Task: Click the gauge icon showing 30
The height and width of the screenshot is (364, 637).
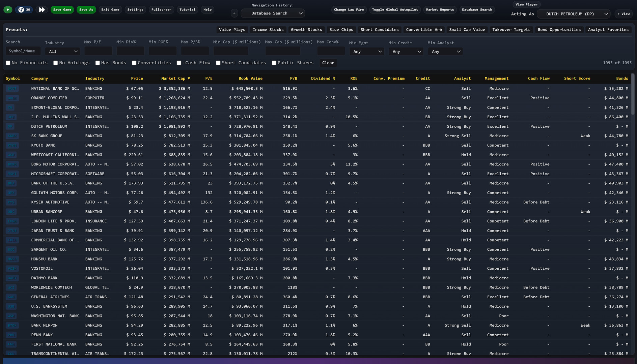Action: [x=24, y=9]
